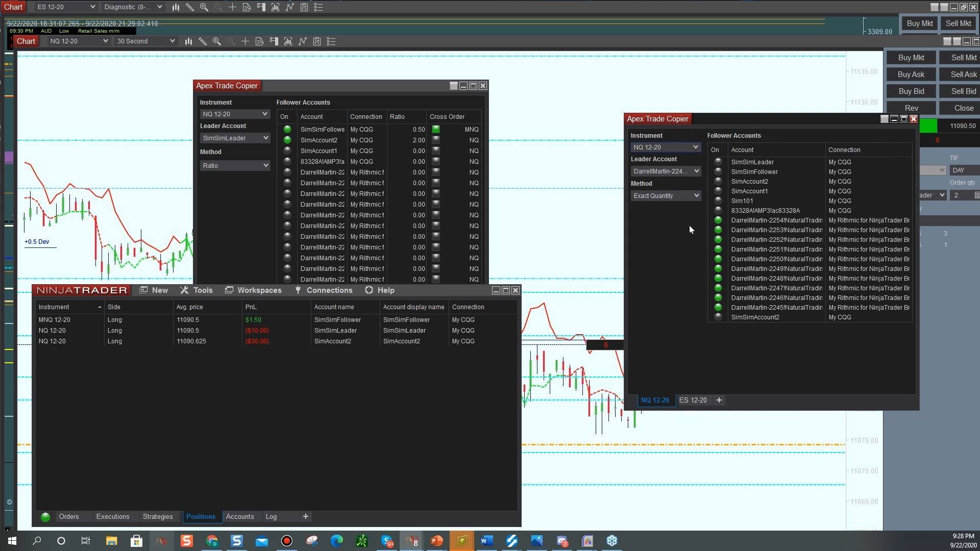Show data box on NQ chart toolbar
This screenshot has width=980, height=551.
[x=260, y=41]
